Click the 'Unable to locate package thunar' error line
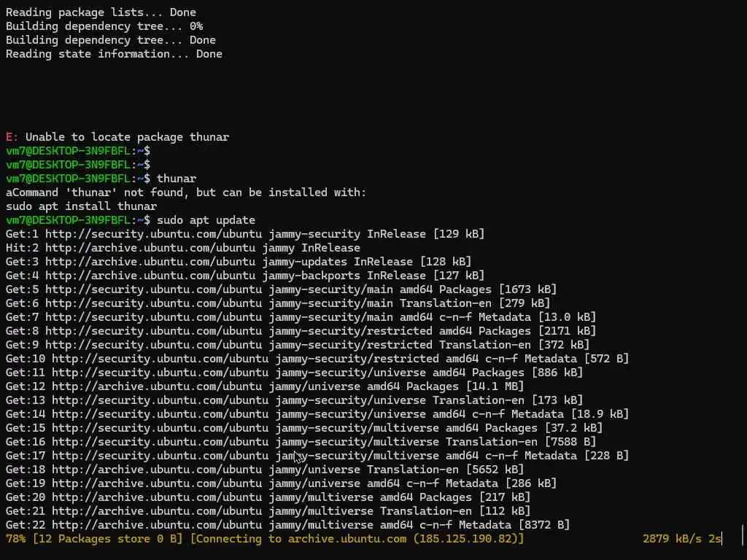Screen dimensions: 747x560 [x=117, y=137]
